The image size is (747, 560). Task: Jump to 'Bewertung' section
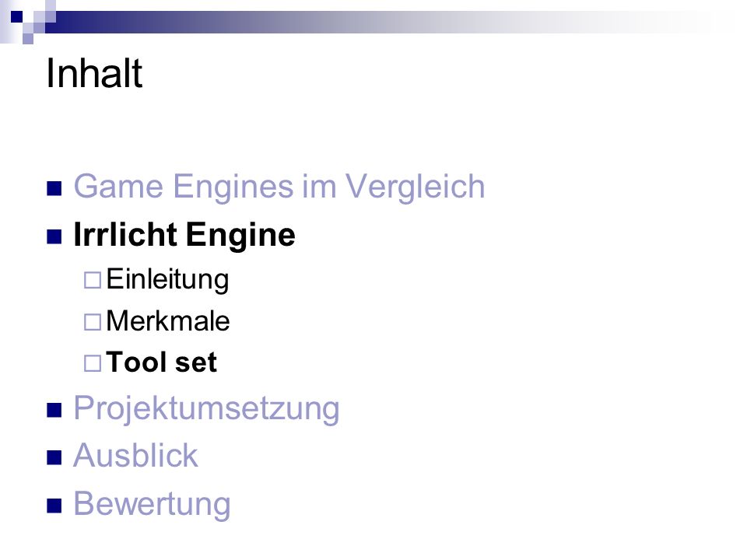pos(152,504)
